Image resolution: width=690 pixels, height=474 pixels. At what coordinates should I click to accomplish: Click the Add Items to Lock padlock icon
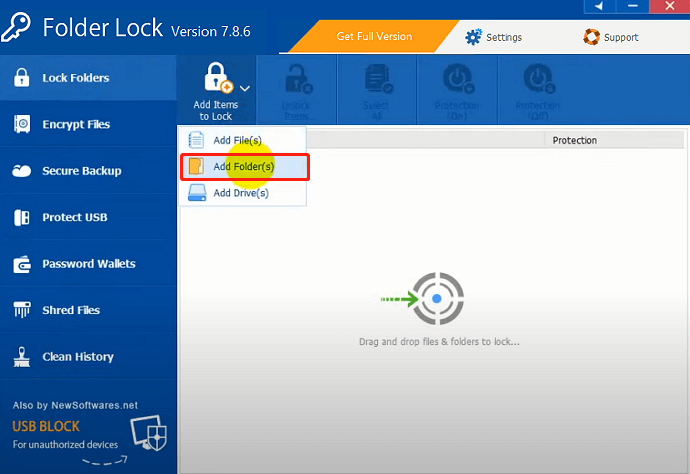click(x=218, y=78)
